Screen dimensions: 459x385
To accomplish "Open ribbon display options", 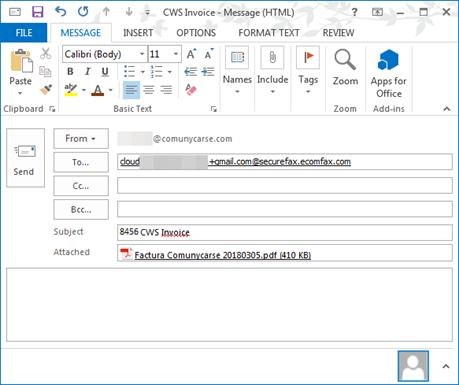I will pos(377,12).
